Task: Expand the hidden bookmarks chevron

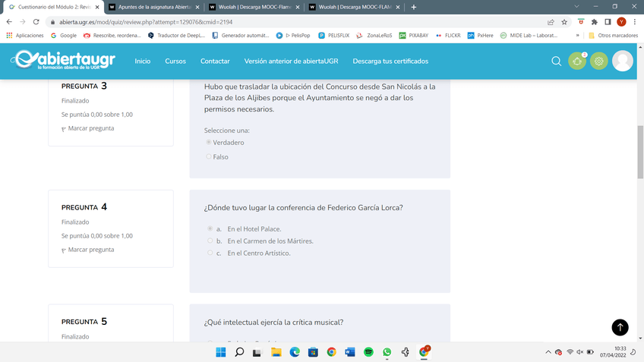Action: [x=577, y=36]
